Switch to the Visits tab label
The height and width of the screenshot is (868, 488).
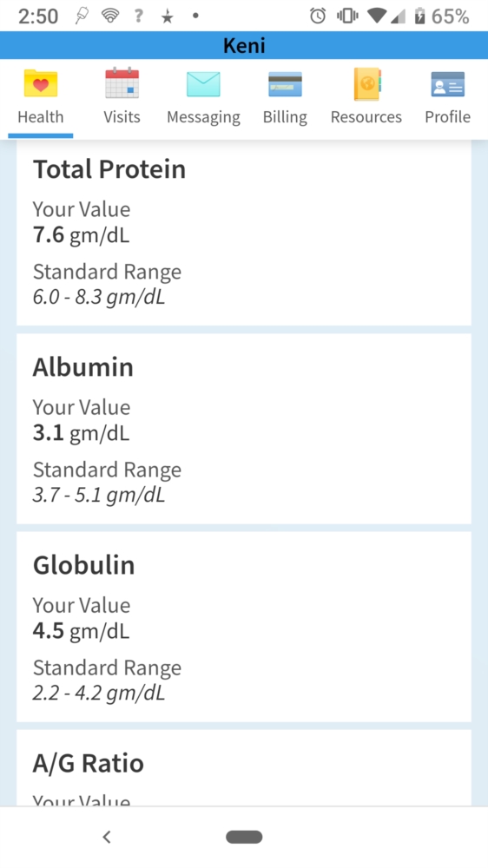122,117
